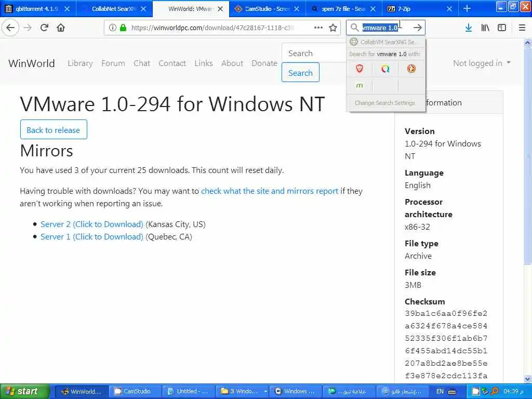The height and width of the screenshot is (399, 532).
Task: Click the CollabVM SearXNG search suggestion
Action: pos(386,42)
